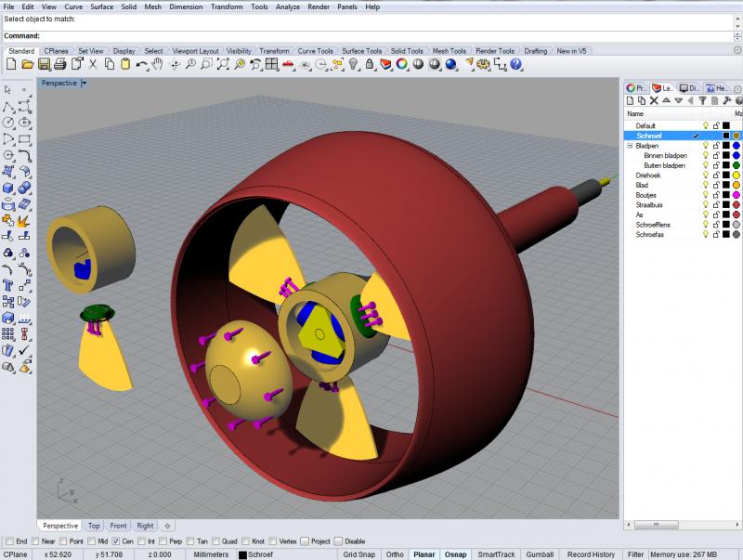This screenshot has height=560, width=743.
Task: Select the Pan hand tool
Action: [x=157, y=64]
